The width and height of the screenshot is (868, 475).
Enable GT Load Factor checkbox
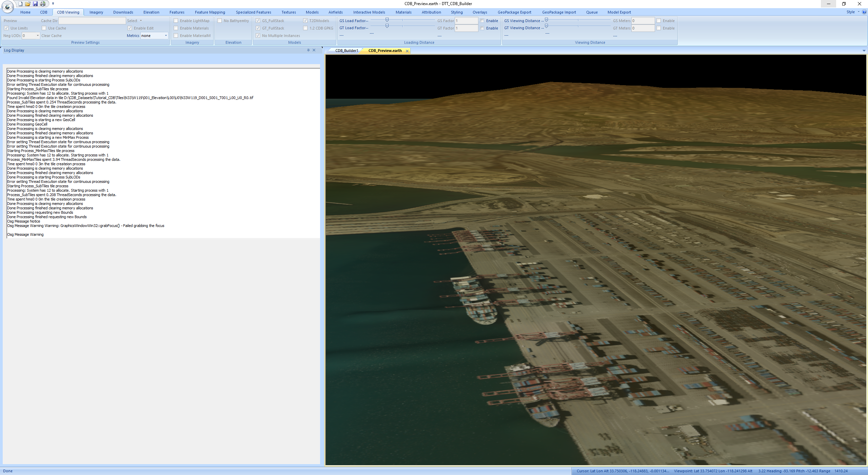click(482, 28)
